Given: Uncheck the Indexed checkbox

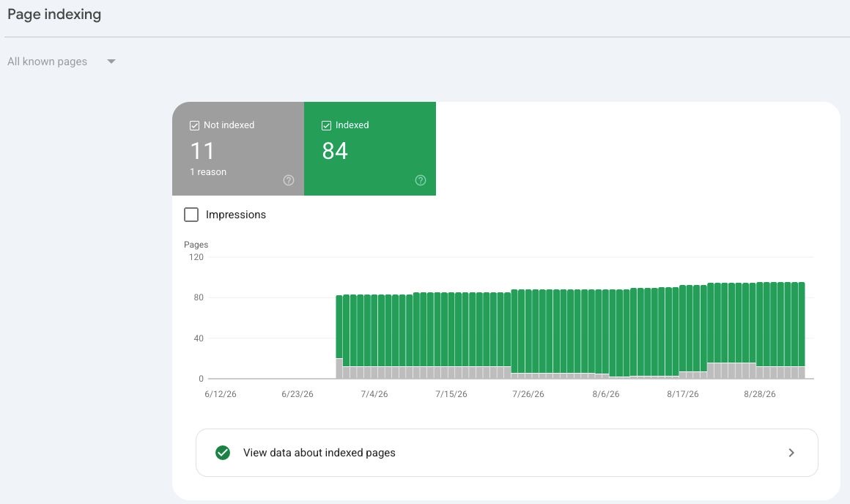Looking at the screenshot, I should point(326,126).
